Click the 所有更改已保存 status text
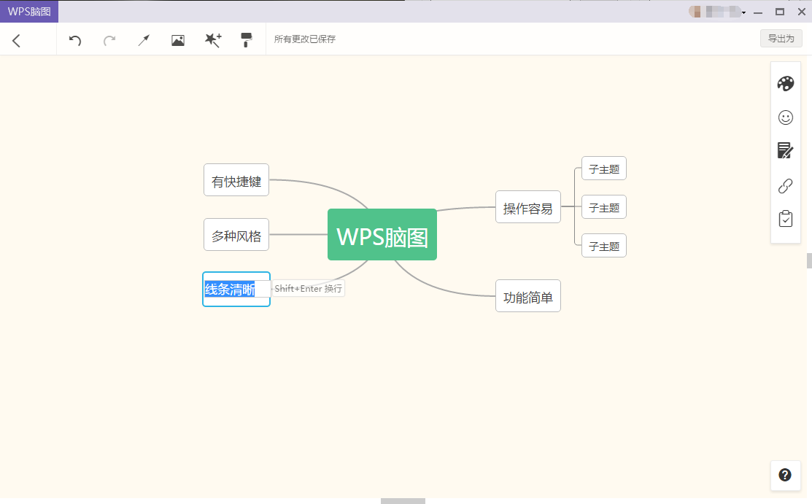812x504 pixels. click(x=304, y=39)
